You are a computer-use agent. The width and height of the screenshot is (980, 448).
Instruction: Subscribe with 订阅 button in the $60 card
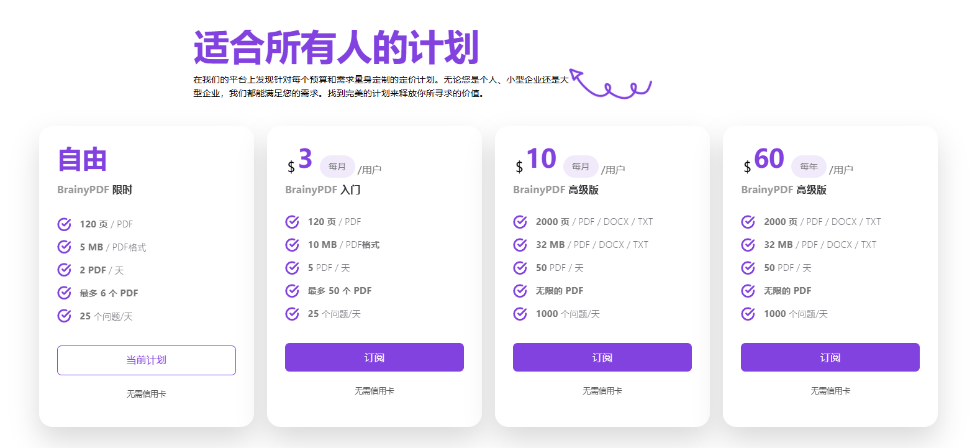point(830,357)
